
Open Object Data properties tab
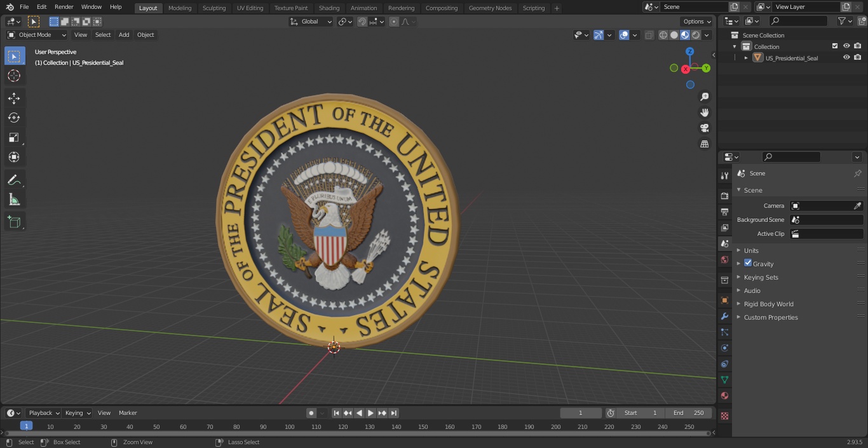click(724, 379)
